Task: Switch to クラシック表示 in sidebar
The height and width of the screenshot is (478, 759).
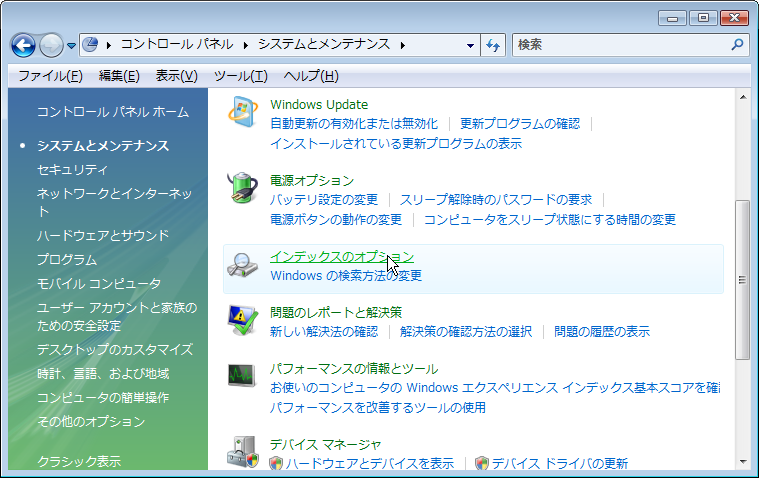Action: 79,462
